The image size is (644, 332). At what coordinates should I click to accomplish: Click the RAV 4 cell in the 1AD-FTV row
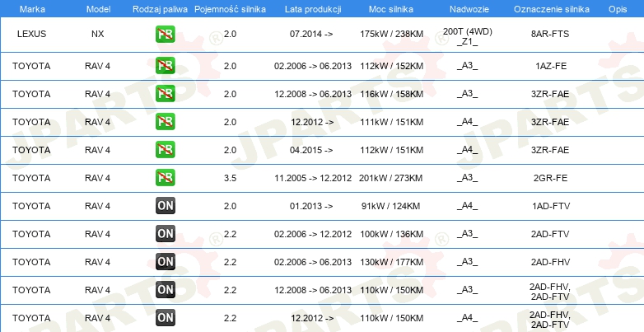(98, 206)
